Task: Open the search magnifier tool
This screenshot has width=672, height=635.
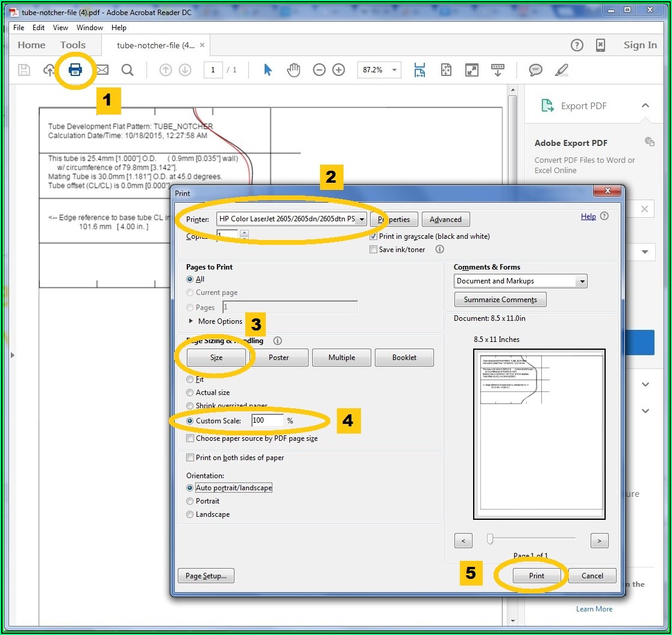Action: point(127,70)
